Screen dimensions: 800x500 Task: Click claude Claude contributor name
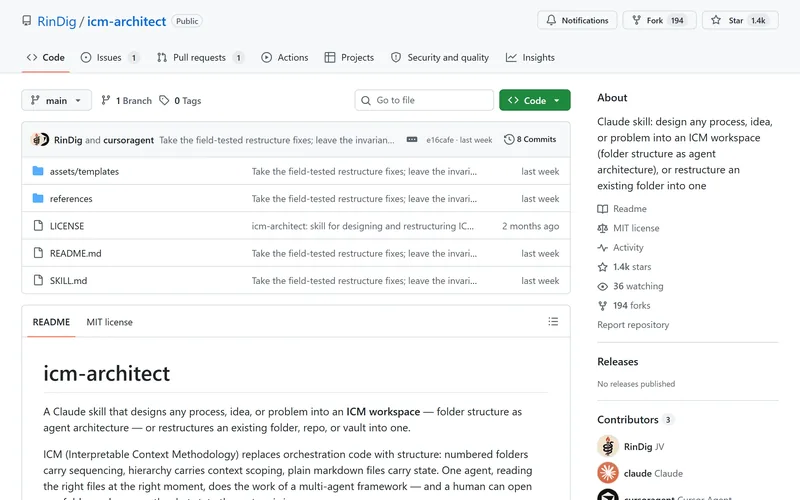click(653, 473)
